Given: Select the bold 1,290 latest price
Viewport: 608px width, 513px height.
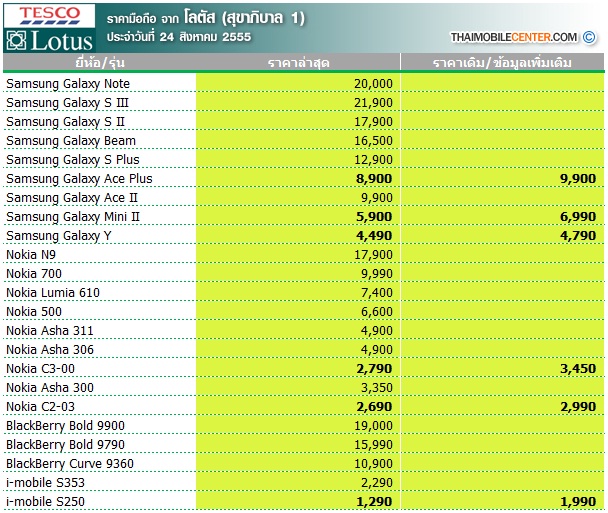Looking at the screenshot, I should pyautogui.click(x=374, y=502).
